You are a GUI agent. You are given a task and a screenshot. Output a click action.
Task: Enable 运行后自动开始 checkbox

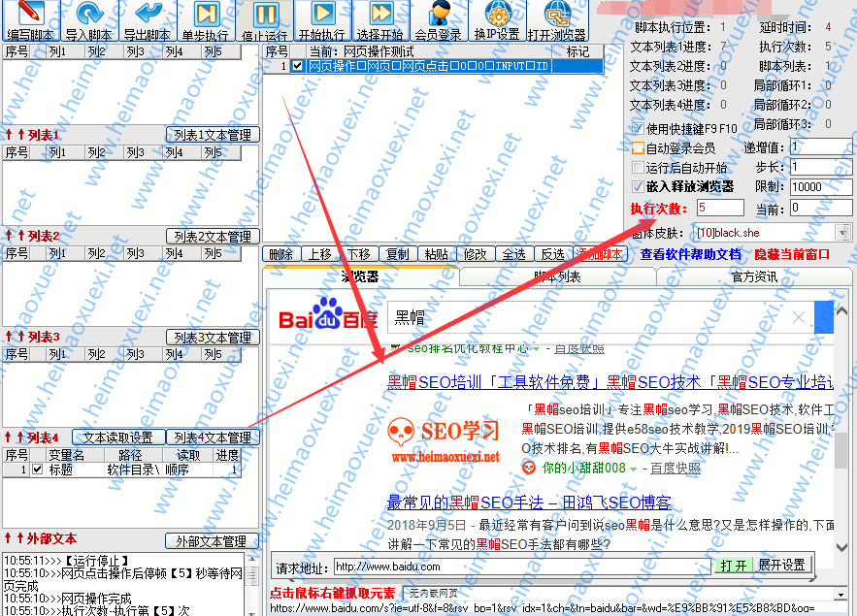point(638,168)
